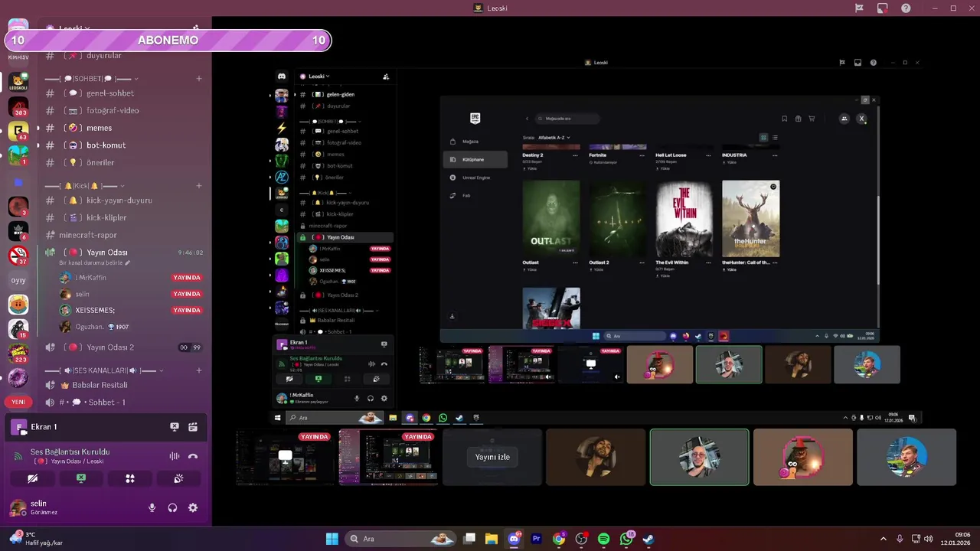Click Yayını izle button
This screenshot has height=551, width=980.
(x=492, y=457)
